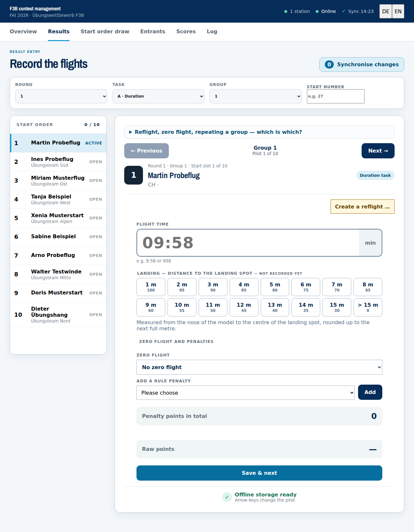Image resolution: width=414 pixels, height=532 pixels.
Task: Select Walter Testwinde in start order
Action: 58,274
